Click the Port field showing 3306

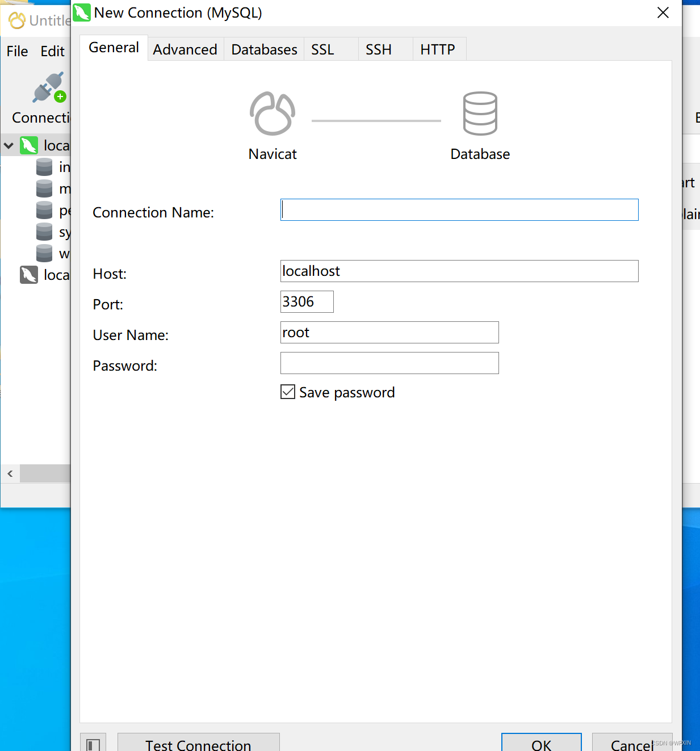[x=307, y=302]
